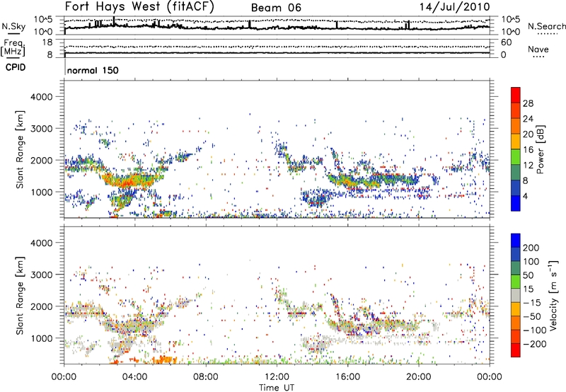Click the '-200' tick on the velocity scale
566x392 pixels.
534,344
